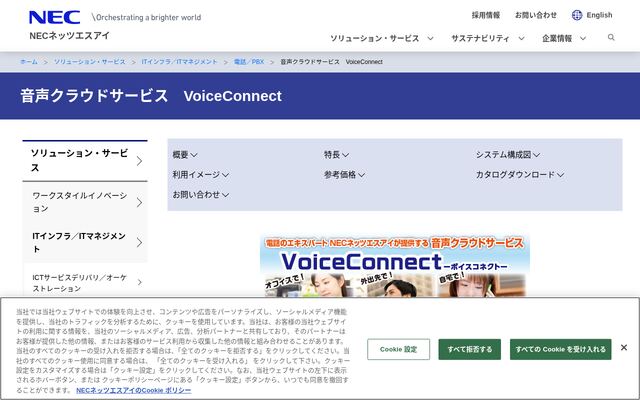This screenshot has height=400, width=640.
Task: Jump to 概要 section anchor
Action: 185,155
